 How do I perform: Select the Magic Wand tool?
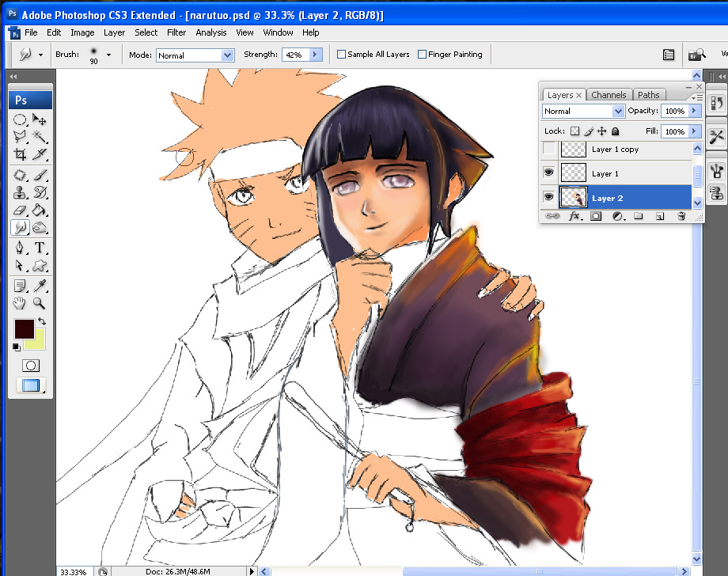point(40,136)
